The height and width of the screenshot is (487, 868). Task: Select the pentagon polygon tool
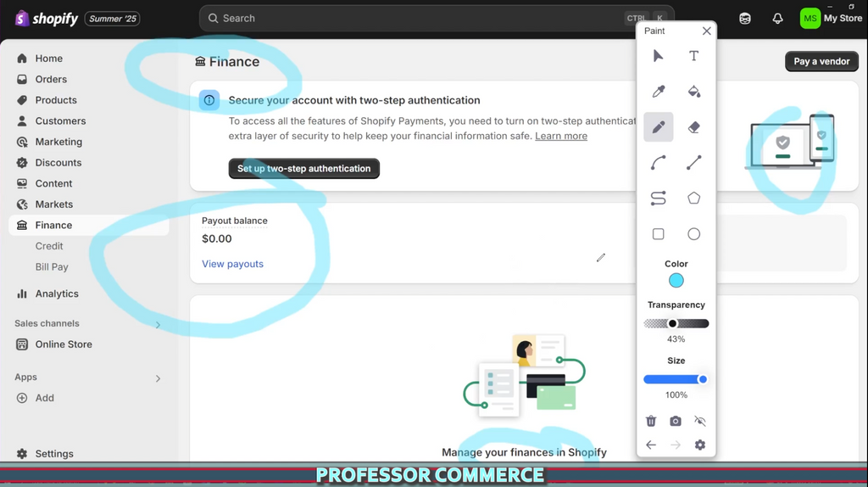coord(693,198)
